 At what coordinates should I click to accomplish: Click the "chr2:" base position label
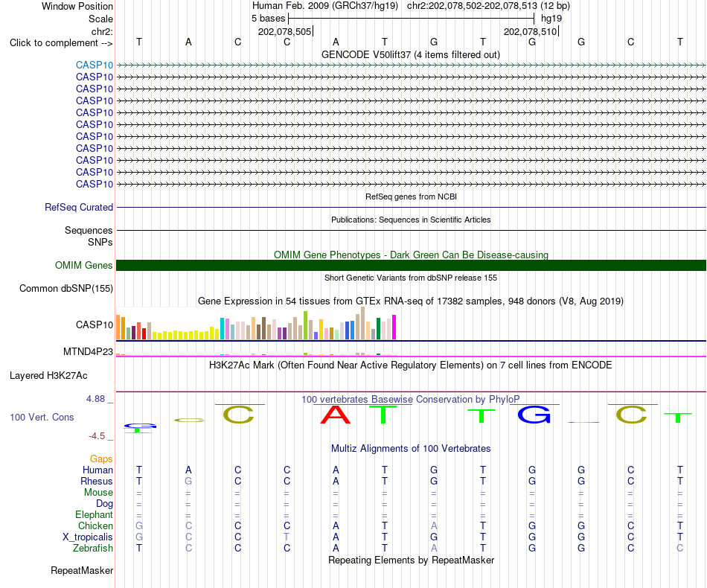click(102, 31)
